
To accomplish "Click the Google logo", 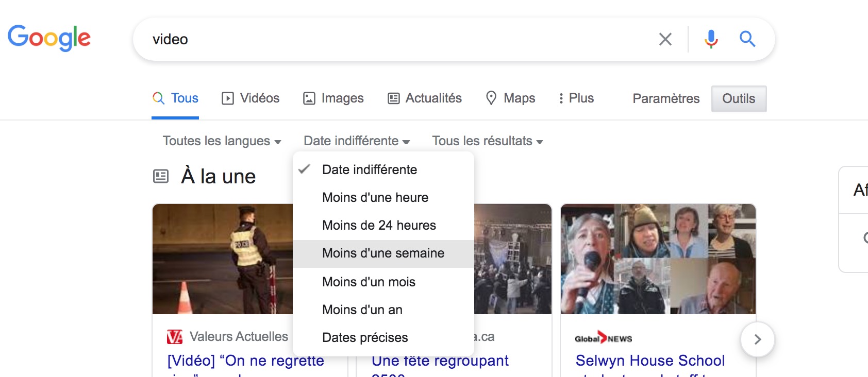I will point(49,38).
